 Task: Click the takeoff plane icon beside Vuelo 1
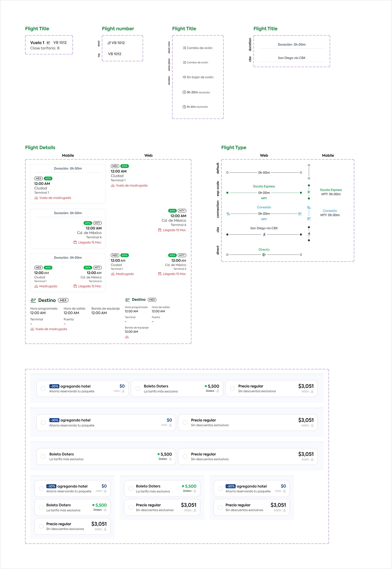click(x=48, y=42)
